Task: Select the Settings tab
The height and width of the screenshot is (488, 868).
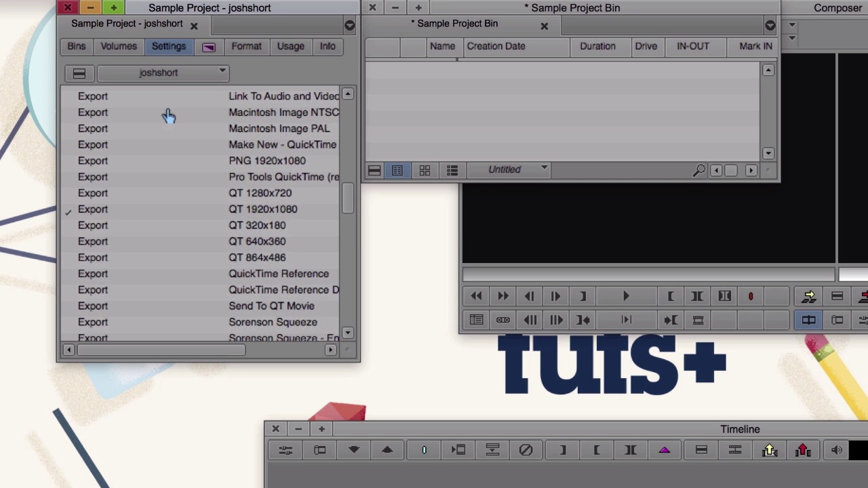Action: [x=169, y=46]
